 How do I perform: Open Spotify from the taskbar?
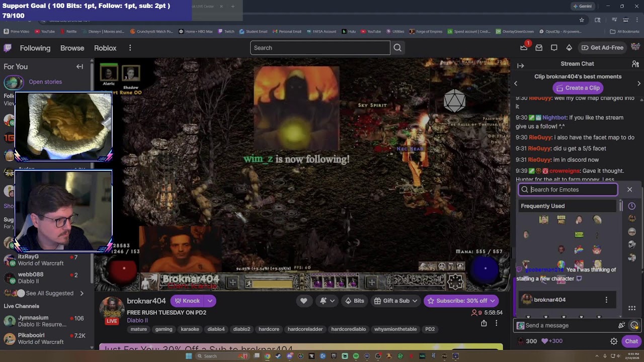click(356, 356)
